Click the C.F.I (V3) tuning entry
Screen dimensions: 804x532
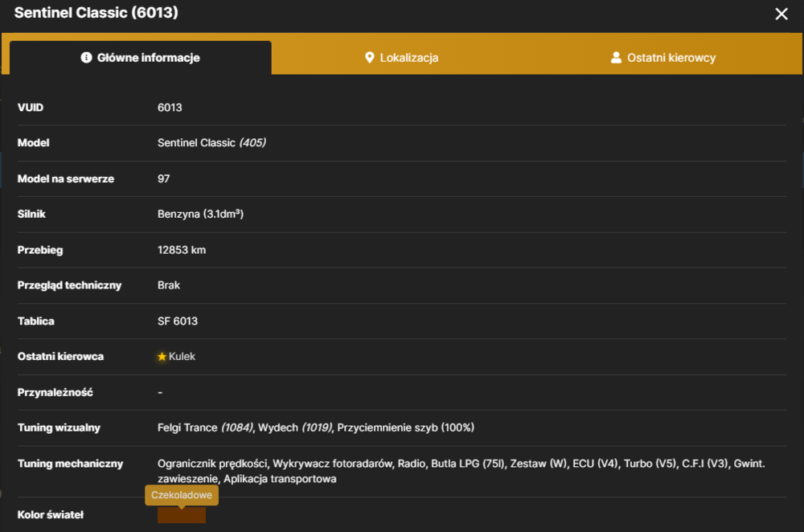pos(705,464)
